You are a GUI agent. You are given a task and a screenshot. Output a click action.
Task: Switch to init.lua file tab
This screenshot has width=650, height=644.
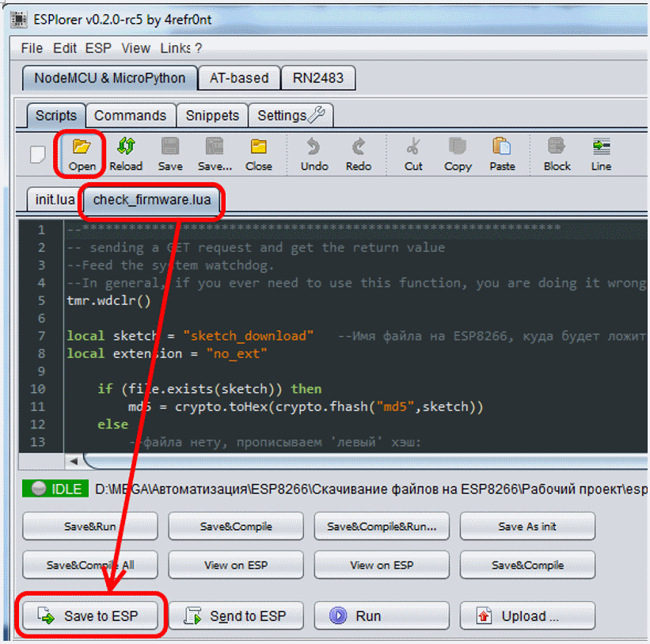click(55, 200)
